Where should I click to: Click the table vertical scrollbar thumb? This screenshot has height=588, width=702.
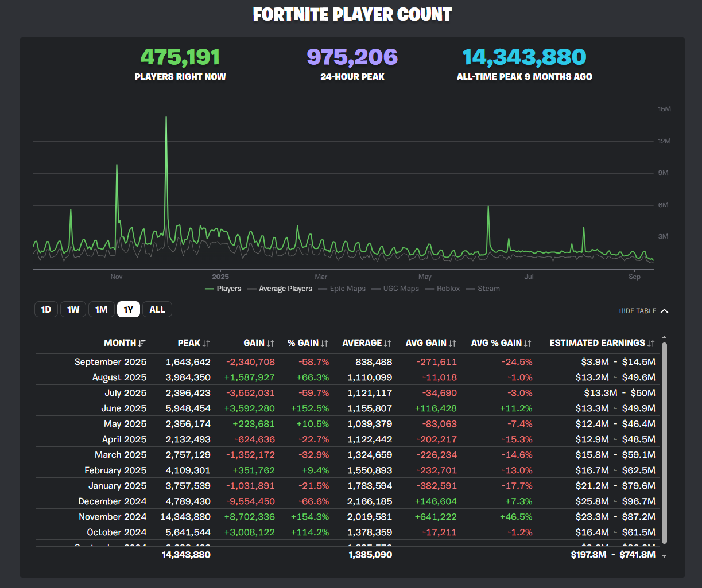(665, 443)
